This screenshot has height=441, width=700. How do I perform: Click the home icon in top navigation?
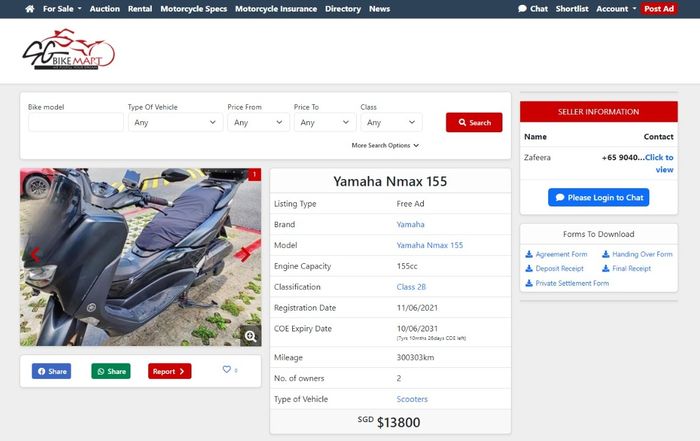tap(29, 9)
